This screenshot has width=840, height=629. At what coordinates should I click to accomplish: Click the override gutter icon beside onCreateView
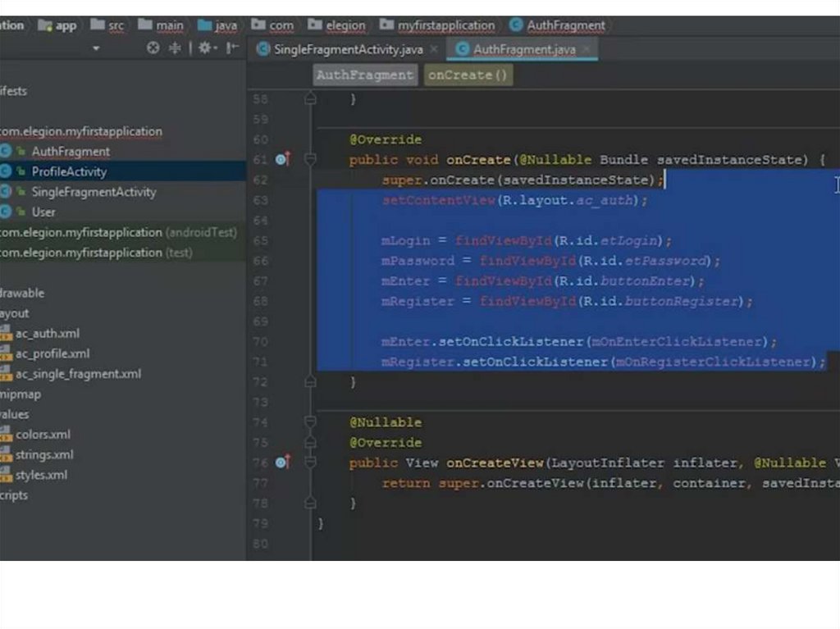point(281,463)
